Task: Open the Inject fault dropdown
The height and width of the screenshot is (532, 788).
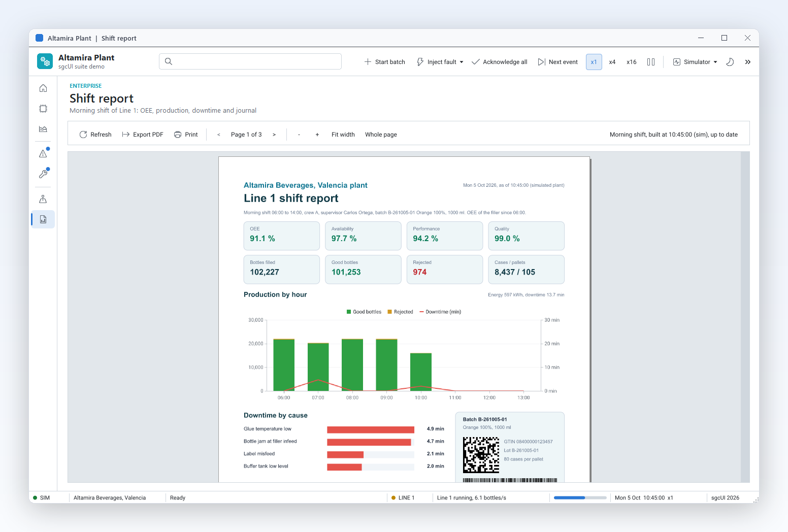Action: click(440, 62)
